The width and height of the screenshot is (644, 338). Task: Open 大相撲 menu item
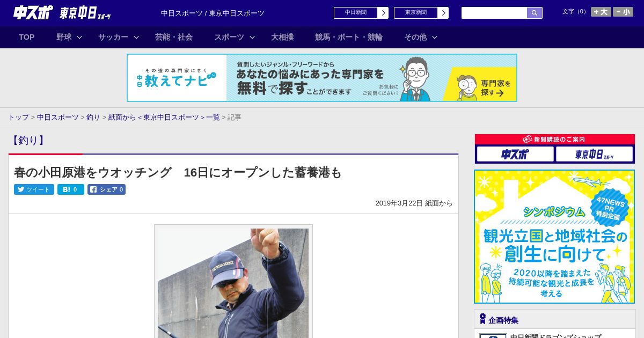point(282,37)
